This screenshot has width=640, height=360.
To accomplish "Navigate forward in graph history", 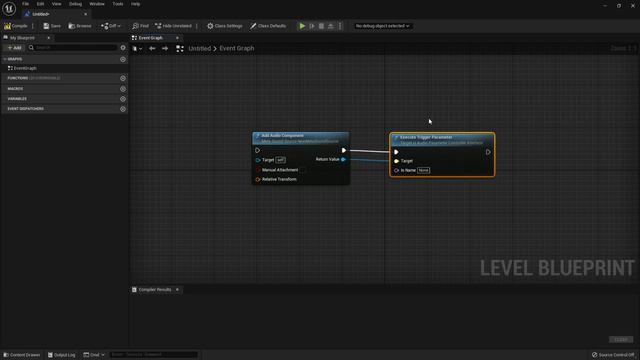I will point(165,49).
